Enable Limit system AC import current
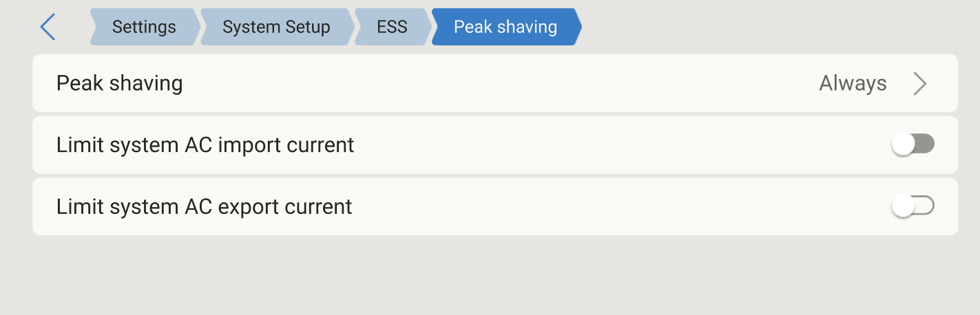This screenshot has width=980, height=315. click(913, 144)
